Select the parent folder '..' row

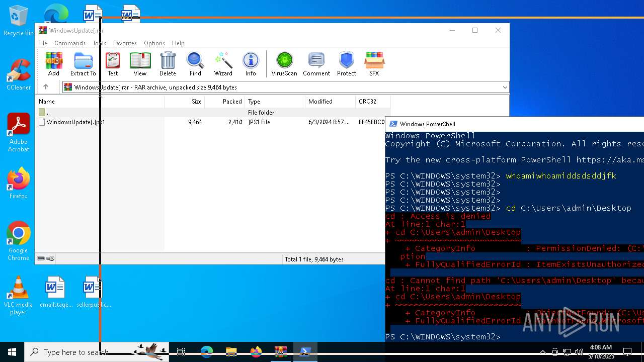[212, 113]
